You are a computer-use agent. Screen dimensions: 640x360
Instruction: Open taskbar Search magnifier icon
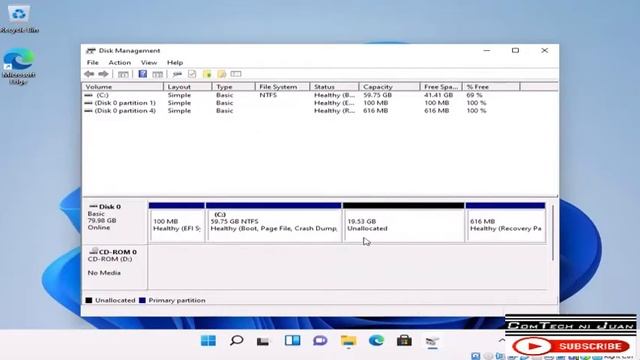click(236, 340)
